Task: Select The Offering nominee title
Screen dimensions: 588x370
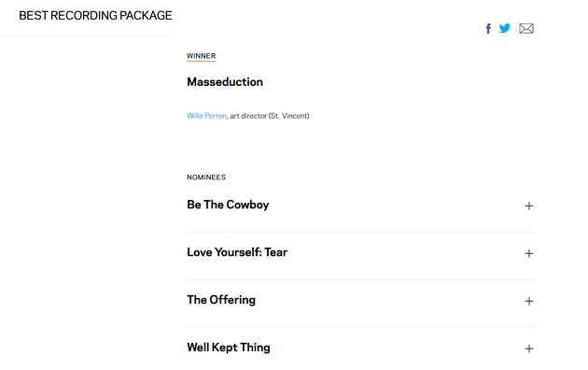Action: tap(221, 300)
